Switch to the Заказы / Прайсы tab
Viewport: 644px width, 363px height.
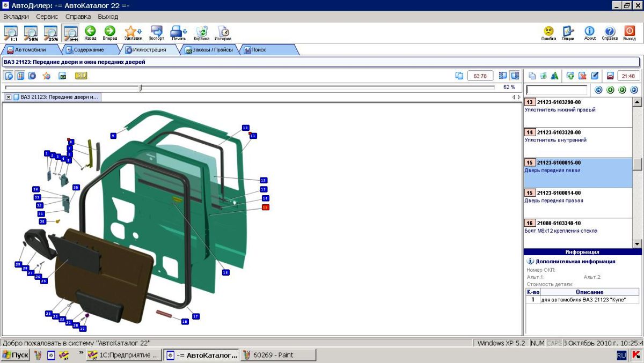coord(210,50)
